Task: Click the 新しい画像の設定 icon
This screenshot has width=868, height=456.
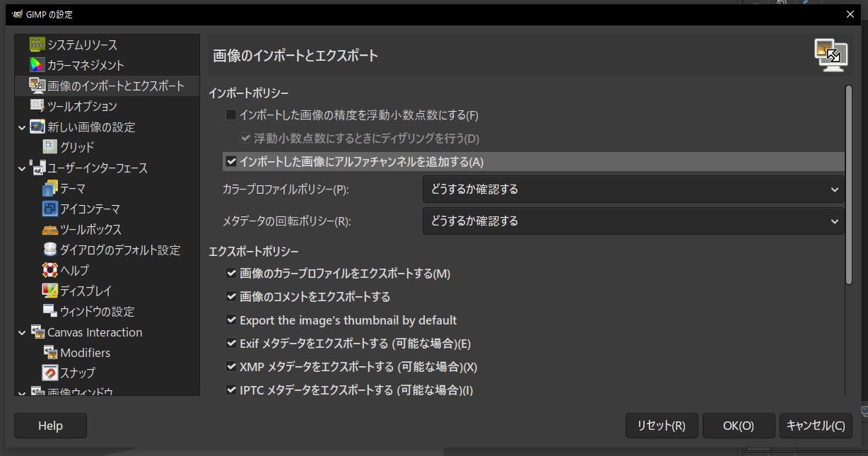Action: (x=37, y=127)
